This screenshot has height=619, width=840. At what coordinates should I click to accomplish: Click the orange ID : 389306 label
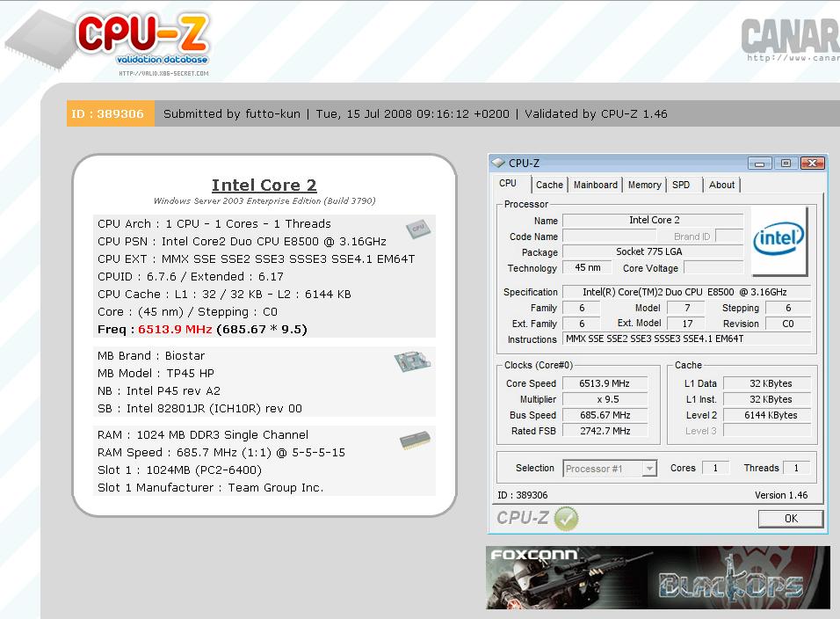[x=111, y=113]
